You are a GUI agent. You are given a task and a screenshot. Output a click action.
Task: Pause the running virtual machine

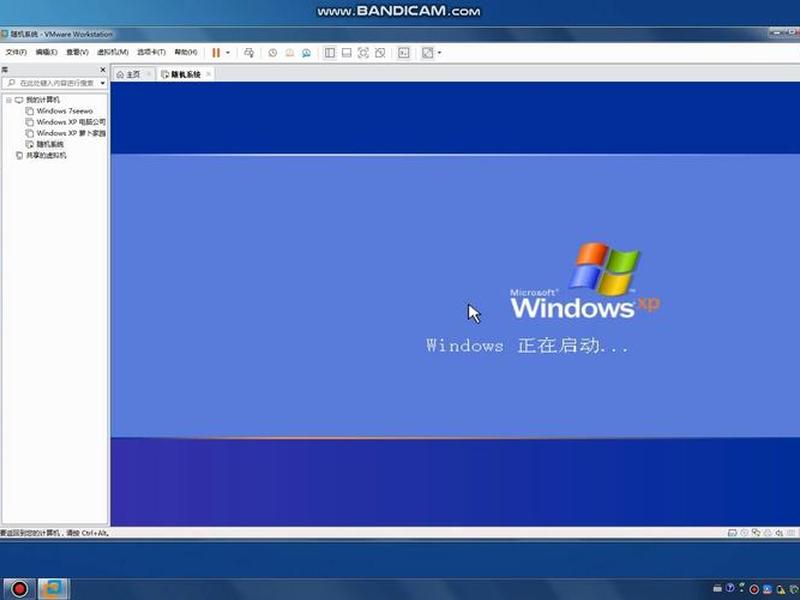(216, 53)
